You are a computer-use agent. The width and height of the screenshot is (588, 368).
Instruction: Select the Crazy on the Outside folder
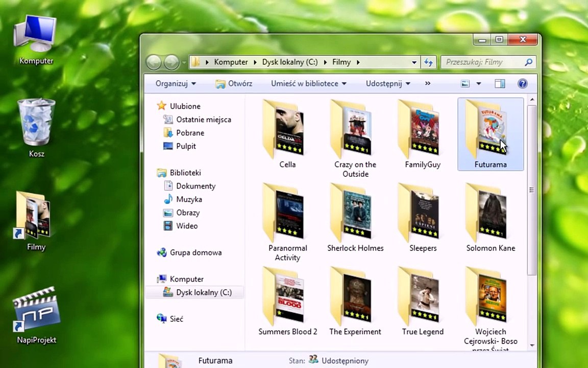pos(355,138)
